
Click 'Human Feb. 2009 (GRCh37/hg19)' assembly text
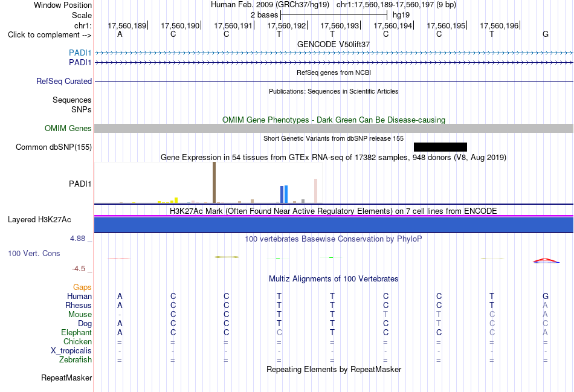pos(270,5)
